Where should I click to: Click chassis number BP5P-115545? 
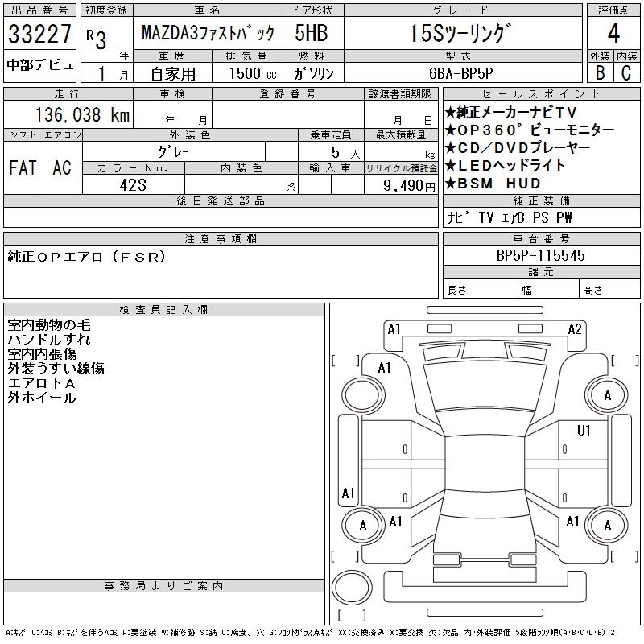click(x=540, y=255)
